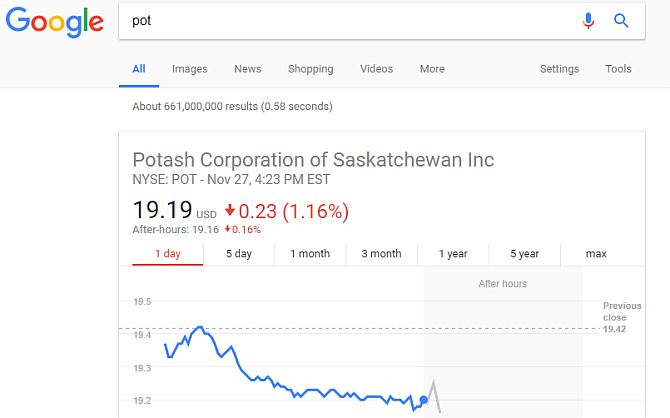The height and width of the screenshot is (418, 670).
Task: Select the All results tab
Action: click(x=139, y=69)
